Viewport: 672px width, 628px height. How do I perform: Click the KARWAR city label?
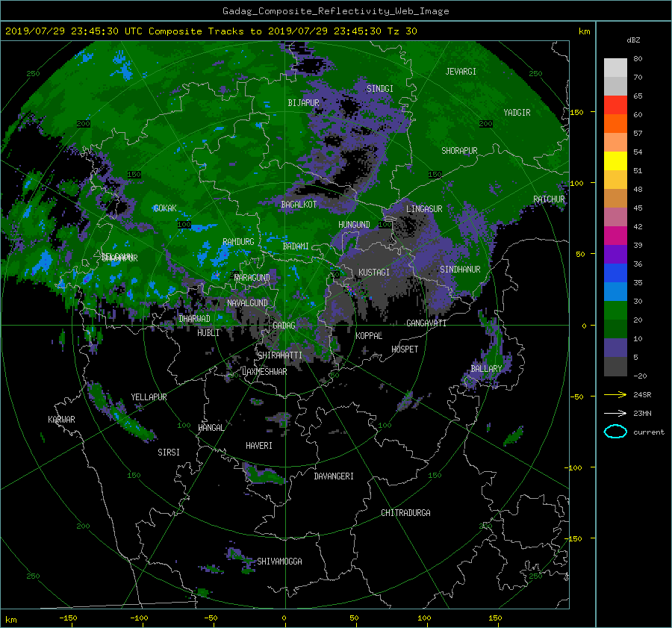pos(61,420)
